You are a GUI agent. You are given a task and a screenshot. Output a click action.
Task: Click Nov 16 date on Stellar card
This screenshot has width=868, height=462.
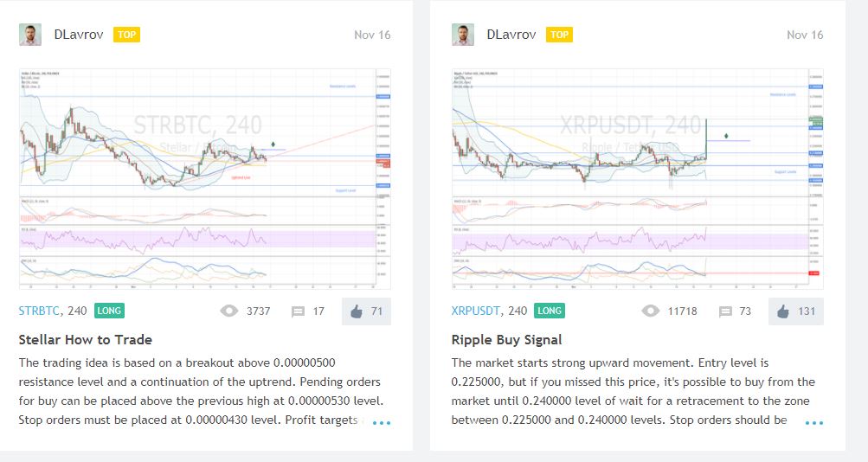(372, 35)
